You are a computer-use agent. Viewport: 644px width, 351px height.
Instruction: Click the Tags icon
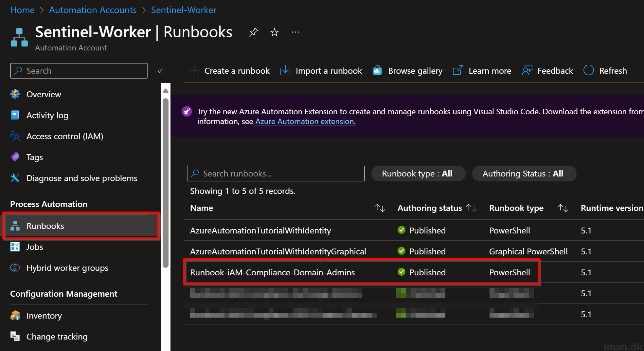click(15, 157)
